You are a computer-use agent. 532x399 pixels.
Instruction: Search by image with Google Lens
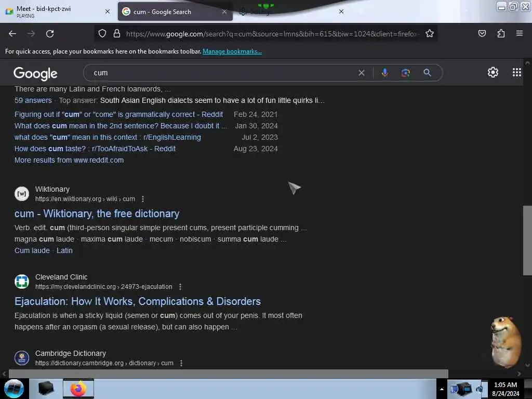coord(405,73)
